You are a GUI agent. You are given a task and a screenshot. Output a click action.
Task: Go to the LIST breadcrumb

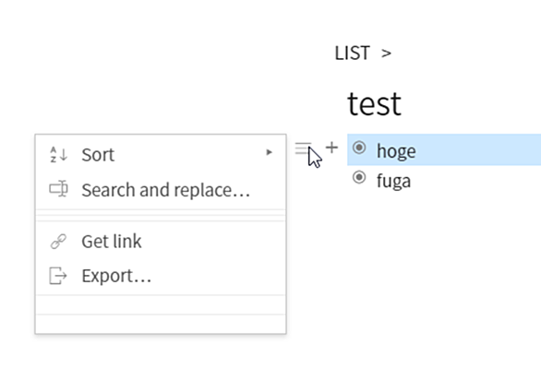click(x=353, y=53)
